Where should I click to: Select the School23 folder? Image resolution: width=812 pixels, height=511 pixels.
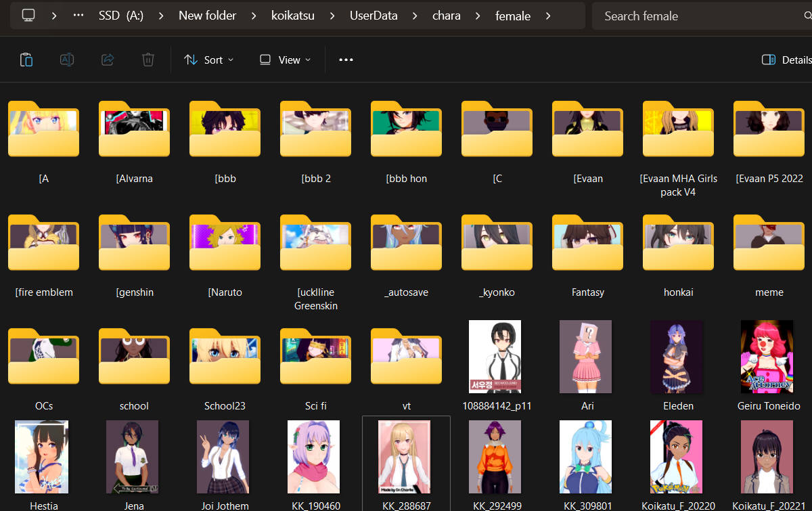click(x=225, y=371)
